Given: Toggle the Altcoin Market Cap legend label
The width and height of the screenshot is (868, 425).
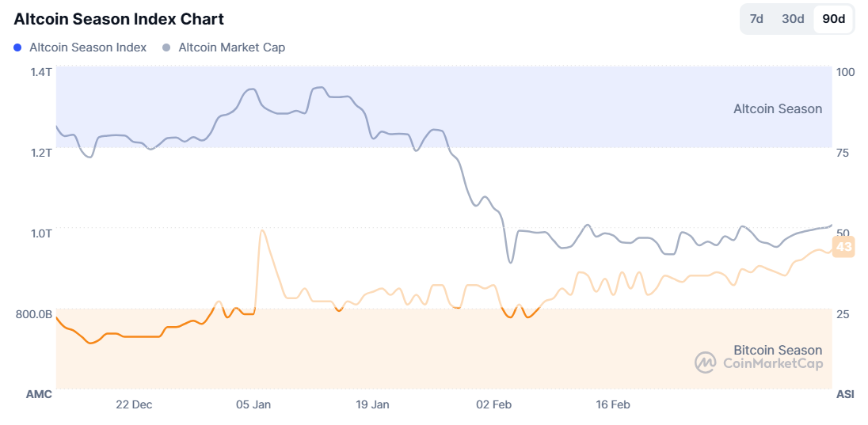Looking at the screenshot, I should coord(231,47).
